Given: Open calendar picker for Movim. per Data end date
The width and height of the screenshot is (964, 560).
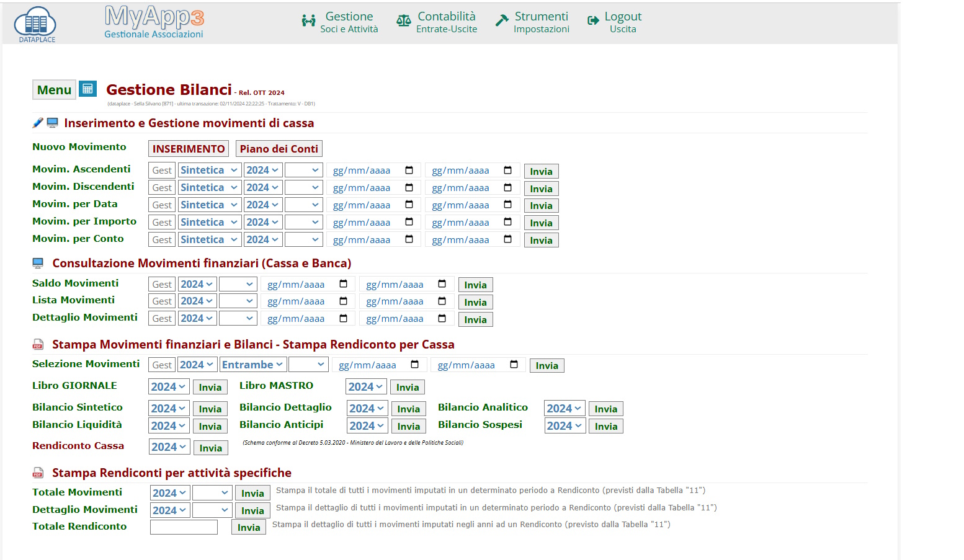Looking at the screenshot, I should [x=507, y=205].
